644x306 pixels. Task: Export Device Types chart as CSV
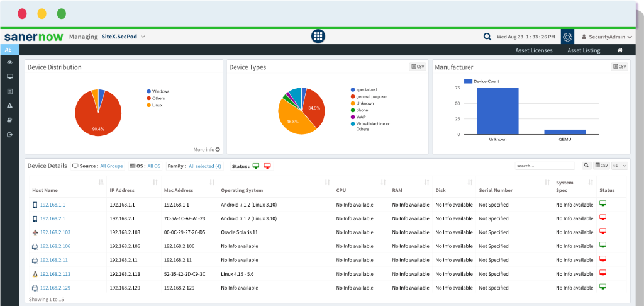tap(418, 67)
